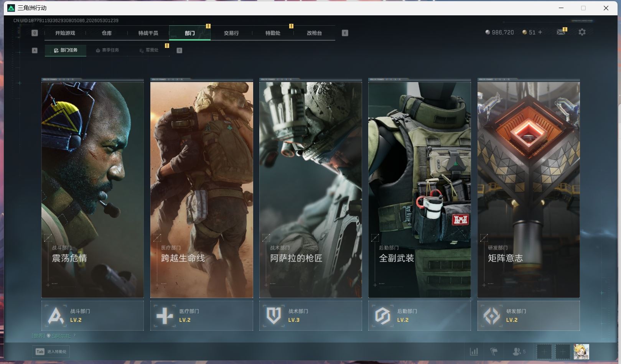Switch to the 赛季任务 sub-tab
The width and height of the screenshot is (621, 364).
click(x=107, y=50)
